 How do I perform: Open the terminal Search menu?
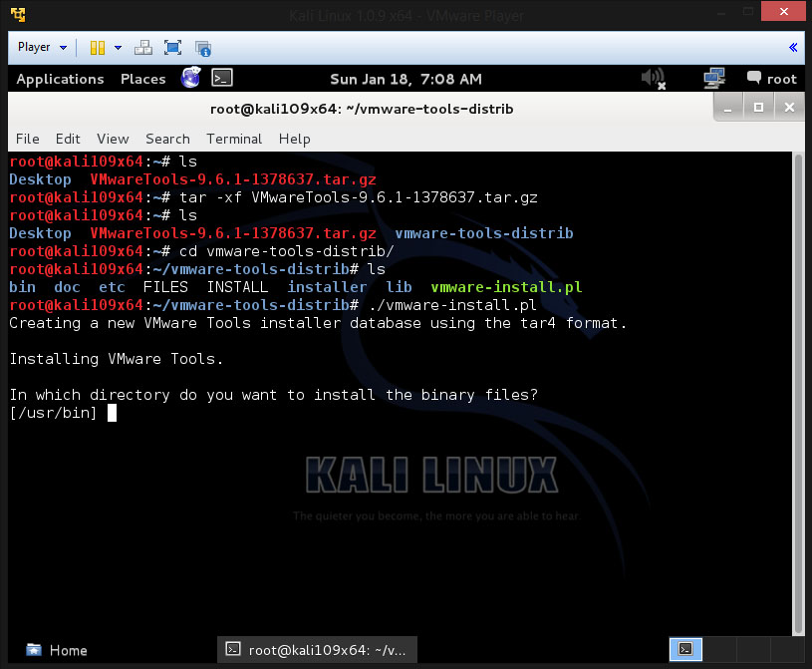tap(167, 139)
